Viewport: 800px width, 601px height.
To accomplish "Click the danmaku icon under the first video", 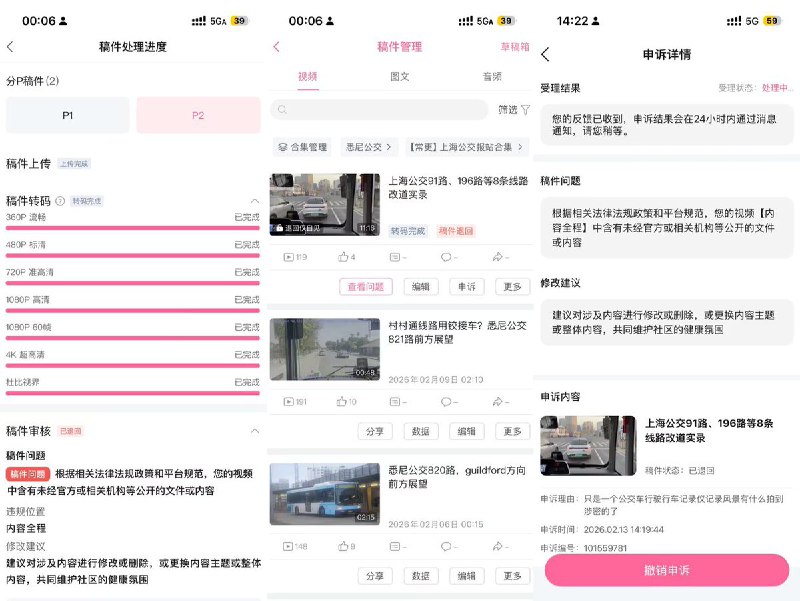I will 394,257.
